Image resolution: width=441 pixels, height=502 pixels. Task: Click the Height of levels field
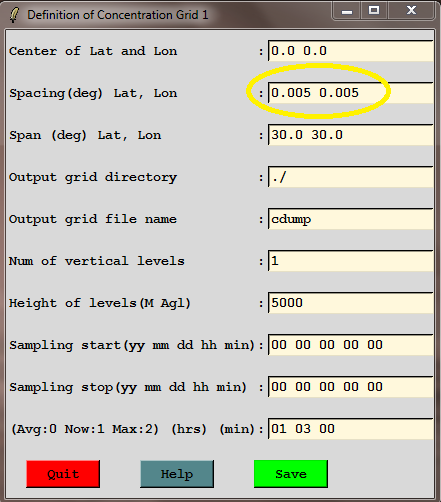point(351,303)
